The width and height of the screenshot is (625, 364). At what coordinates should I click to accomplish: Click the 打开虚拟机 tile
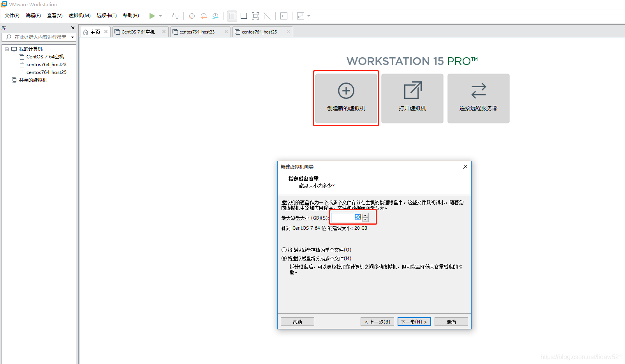[x=412, y=98]
